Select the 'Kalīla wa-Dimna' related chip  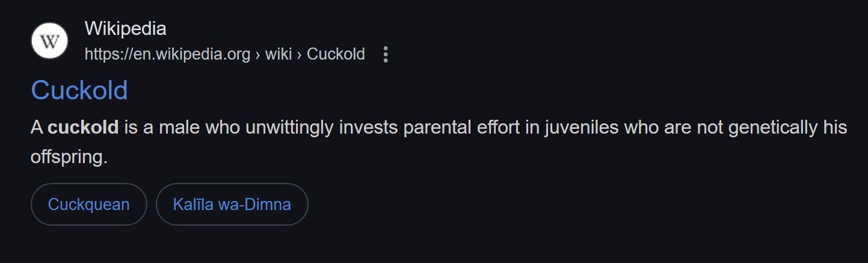point(232,204)
